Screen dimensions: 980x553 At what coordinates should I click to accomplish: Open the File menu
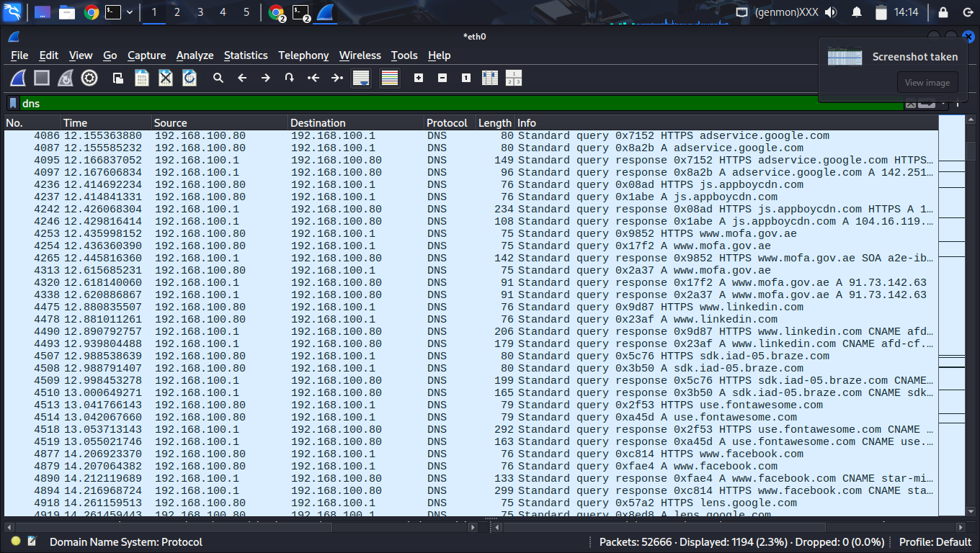(x=19, y=55)
